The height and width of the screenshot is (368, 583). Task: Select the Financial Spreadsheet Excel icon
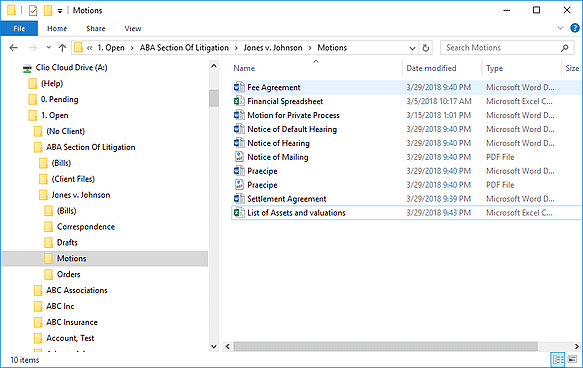239,101
